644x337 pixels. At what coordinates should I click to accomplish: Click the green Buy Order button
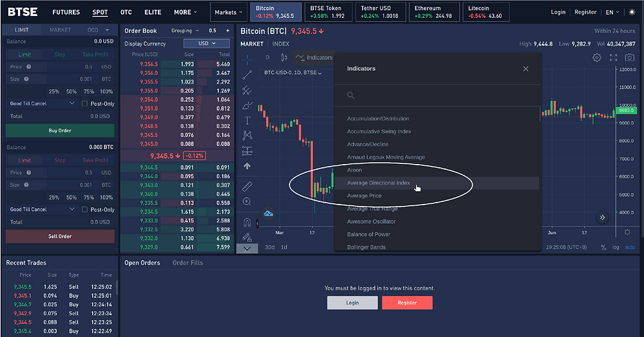(x=60, y=131)
